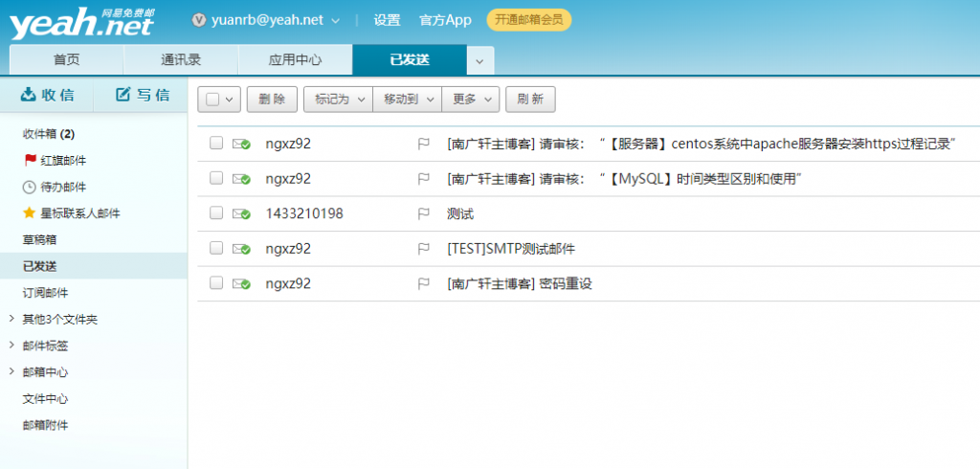Click the sent-status envelope icon on the MySQL row
Screen dimensions: 980x469
(x=241, y=179)
